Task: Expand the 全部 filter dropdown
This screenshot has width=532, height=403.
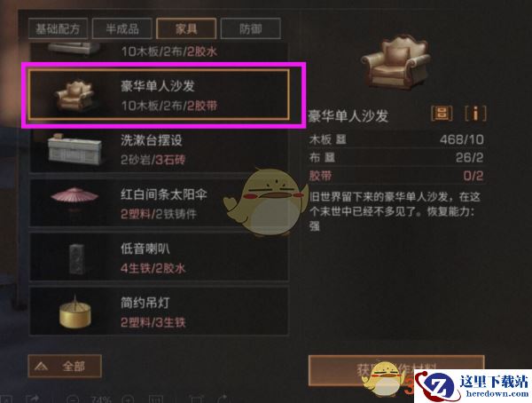Action: (x=65, y=366)
